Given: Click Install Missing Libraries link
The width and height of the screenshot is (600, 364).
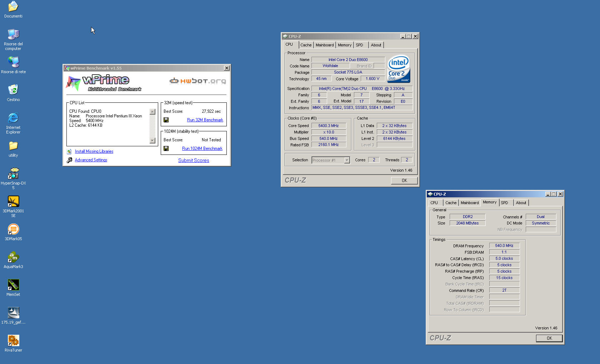Looking at the screenshot, I should 94,151.
